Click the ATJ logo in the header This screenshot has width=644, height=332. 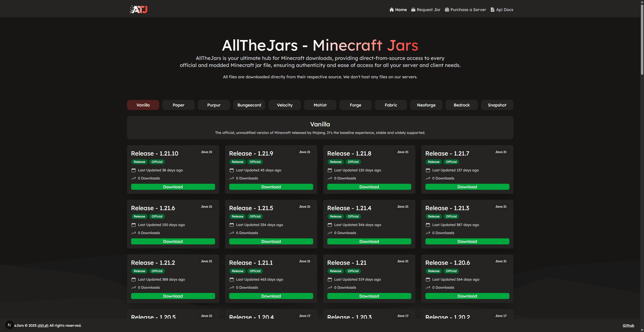click(139, 10)
